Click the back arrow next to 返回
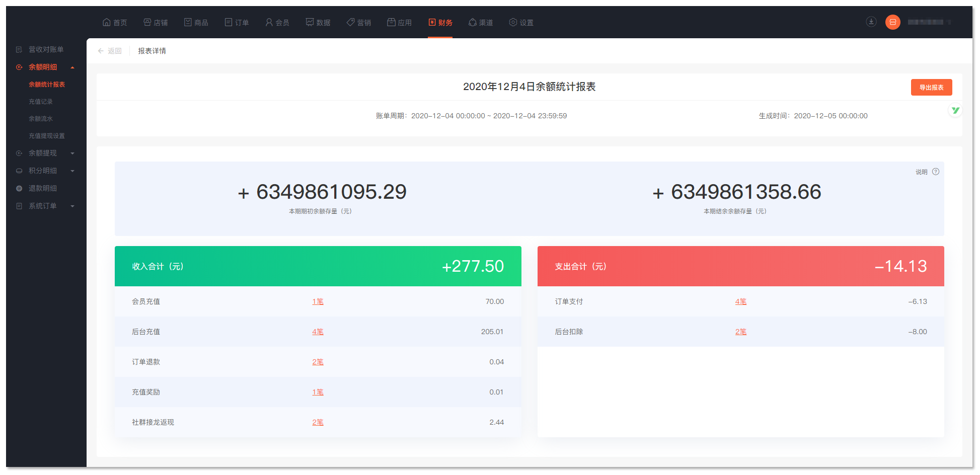 click(101, 51)
